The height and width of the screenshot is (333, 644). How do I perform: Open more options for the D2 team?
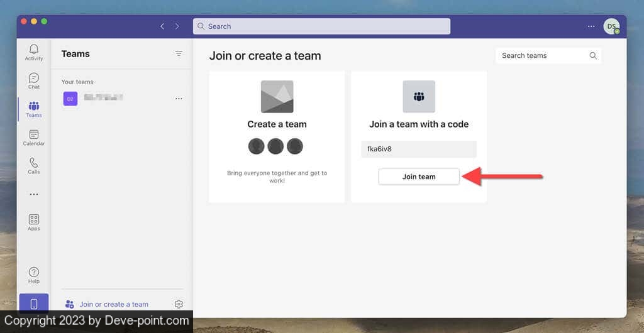179,99
